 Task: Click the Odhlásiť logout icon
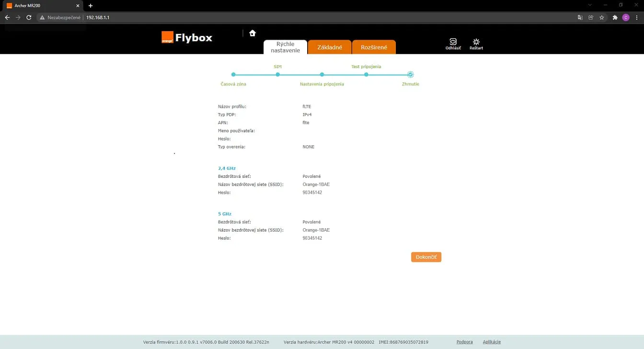pos(453,42)
